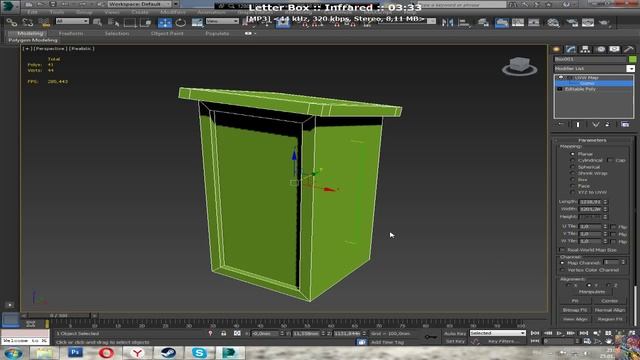Image resolution: width=640 pixels, height=360 pixels.
Task: Toggle the Window/Crossing selection icon
Action: click(x=146, y=22)
